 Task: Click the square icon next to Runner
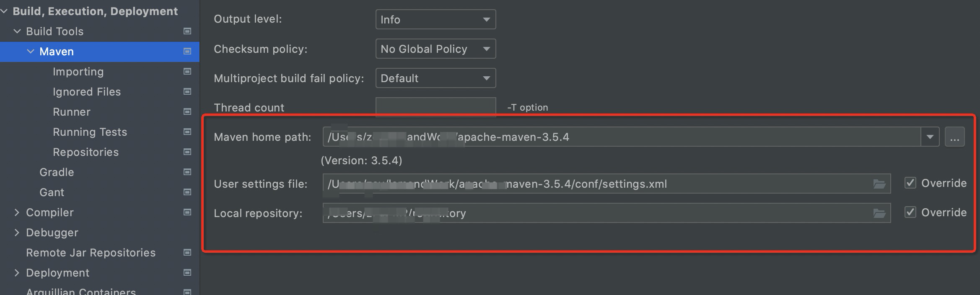[186, 111]
